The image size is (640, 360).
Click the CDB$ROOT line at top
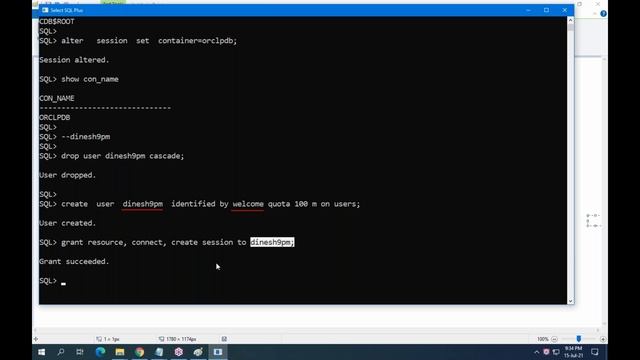57,22
